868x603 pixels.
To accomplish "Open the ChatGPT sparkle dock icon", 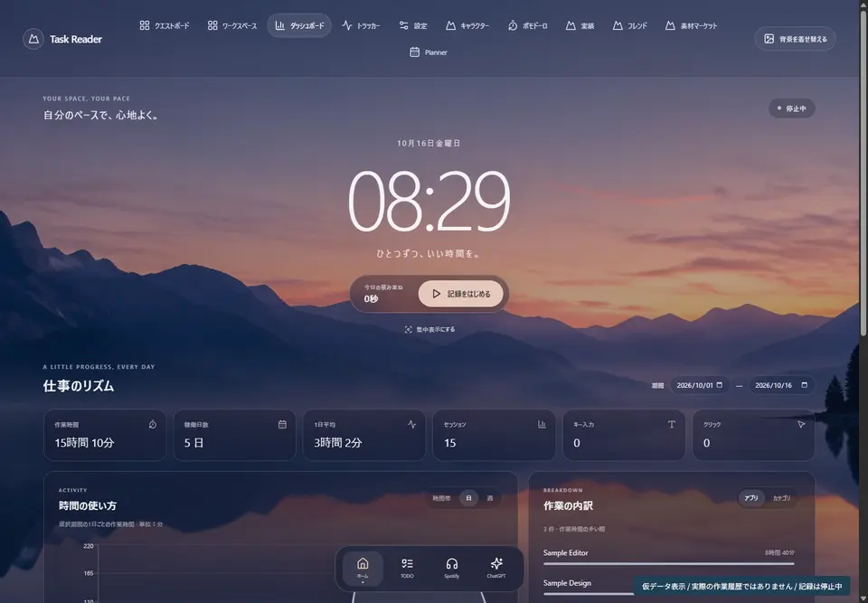I will tap(496, 568).
